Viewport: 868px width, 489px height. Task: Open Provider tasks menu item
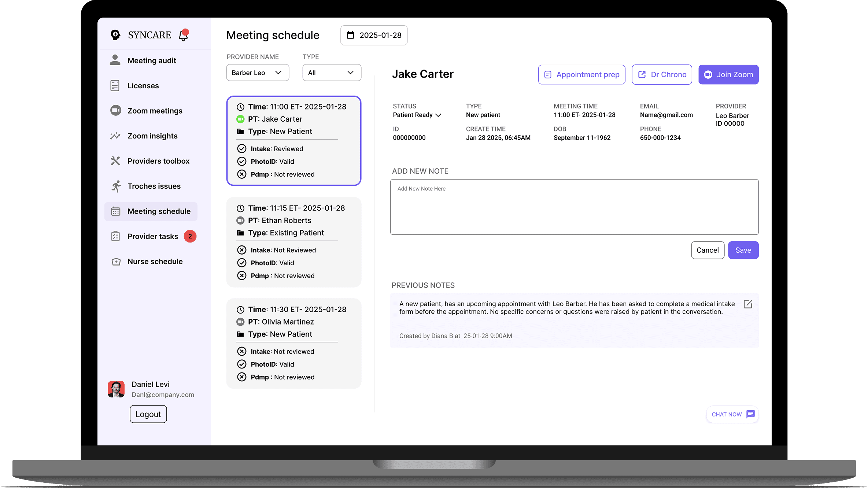pos(153,236)
